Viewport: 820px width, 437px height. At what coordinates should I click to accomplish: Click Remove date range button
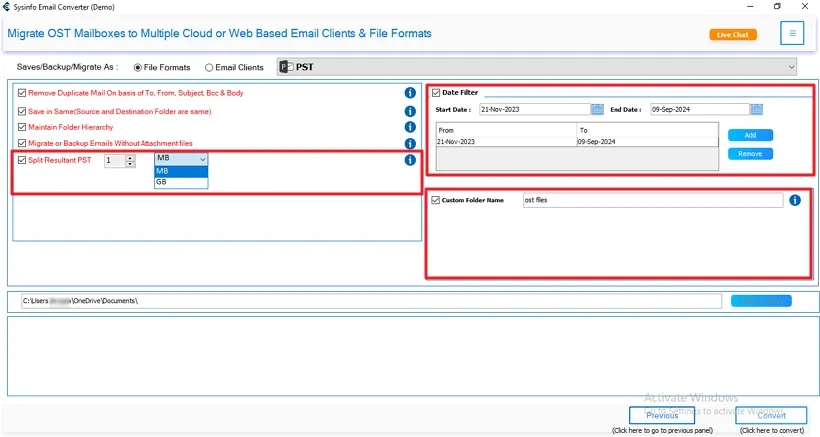(x=750, y=154)
